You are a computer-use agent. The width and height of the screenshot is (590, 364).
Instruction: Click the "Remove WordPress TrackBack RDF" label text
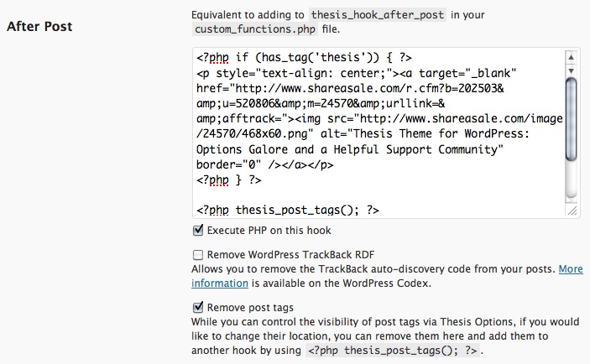click(290, 255)
